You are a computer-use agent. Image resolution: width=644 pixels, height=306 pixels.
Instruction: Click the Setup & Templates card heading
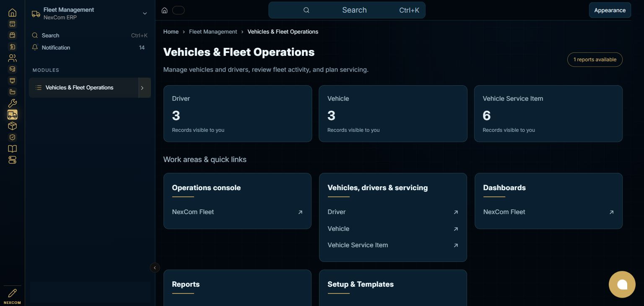(361, 284)
